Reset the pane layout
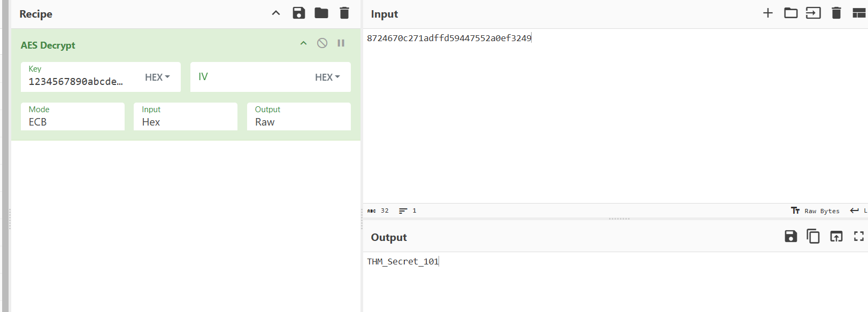Viewport: 868px width, 312px height. point(859,13)
